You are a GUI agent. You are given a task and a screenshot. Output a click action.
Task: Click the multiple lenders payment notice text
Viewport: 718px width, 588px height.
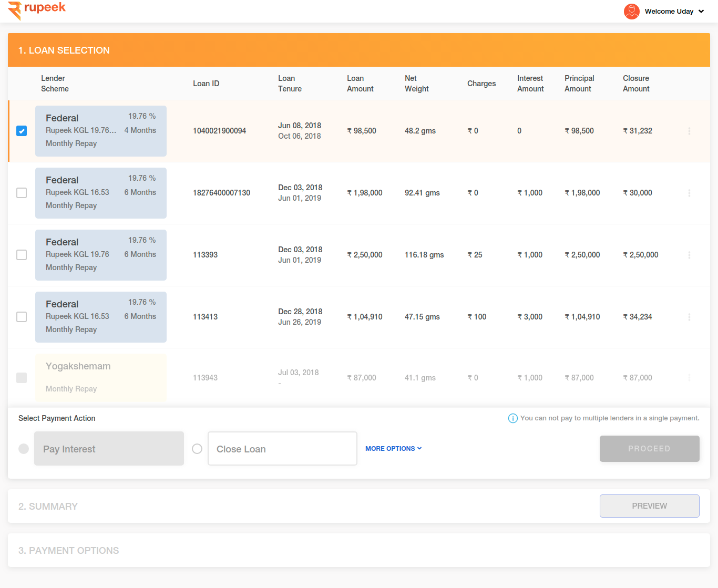[x=610, y=418]
